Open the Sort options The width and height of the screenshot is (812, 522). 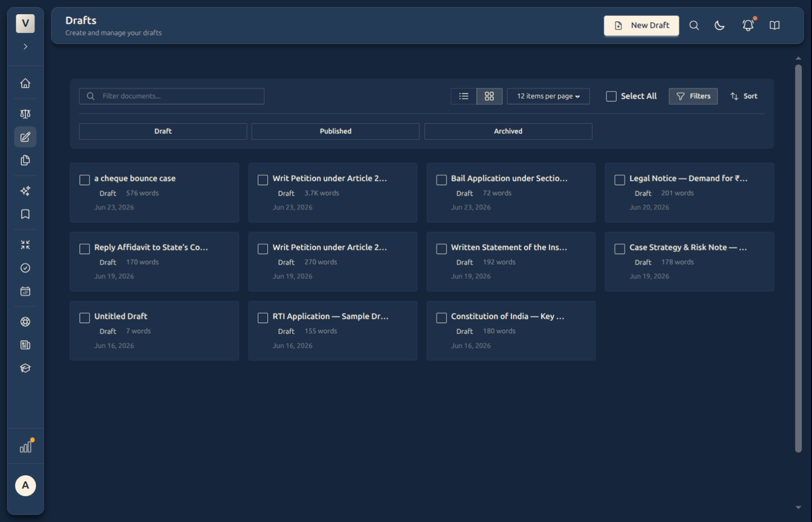pyautogui.click(x=744, y=96)
